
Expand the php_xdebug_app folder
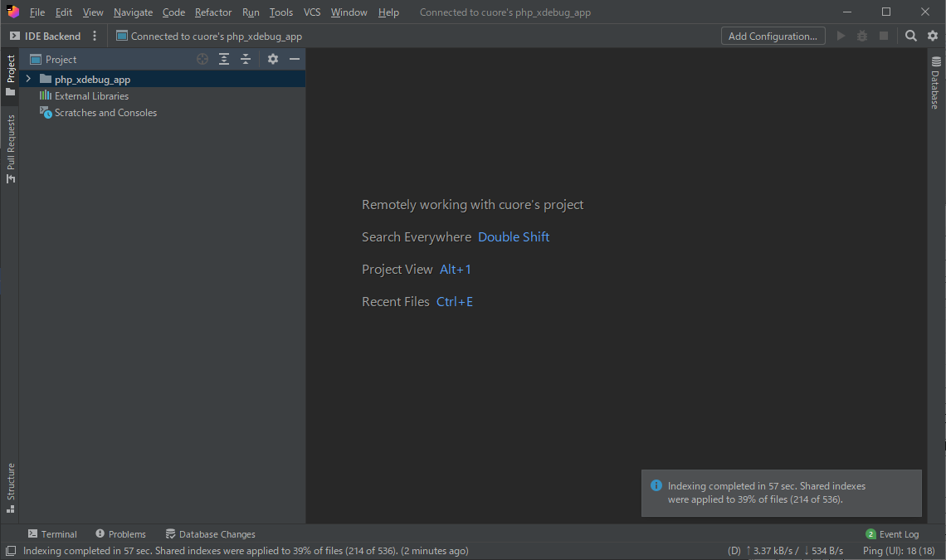tap(28, 80)
